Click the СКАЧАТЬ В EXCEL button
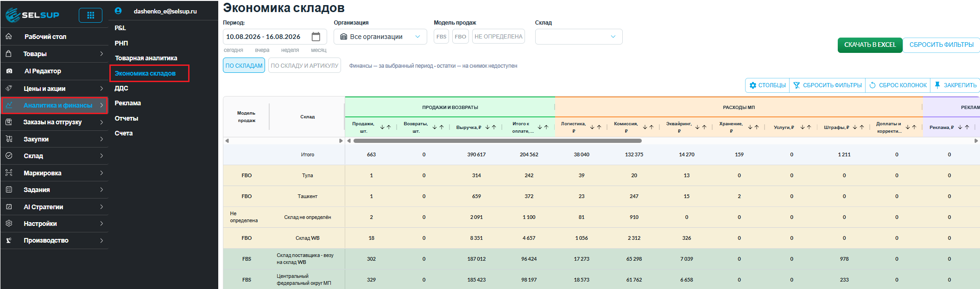Viewport: 980px width, 289px height. pyautogui.click(x=870, y=45)
